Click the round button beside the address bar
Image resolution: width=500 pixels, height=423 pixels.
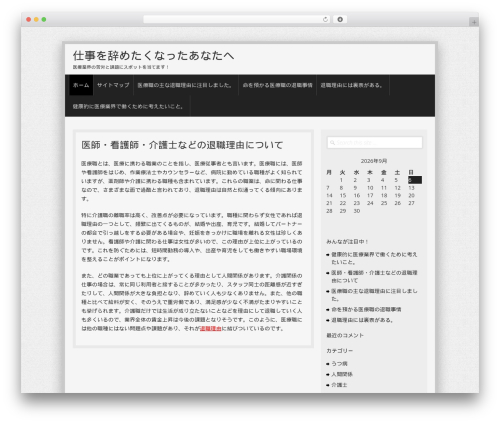click(340, 19)
